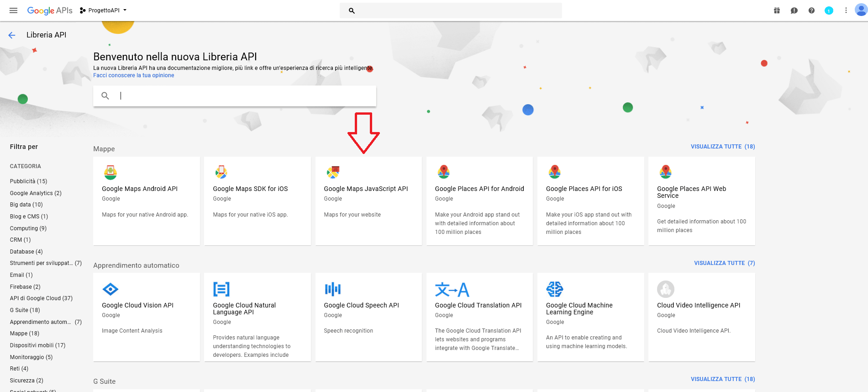Viewport: 868px width, 392px height.
Task: Click Visualizza tutte (7) for Apprendimento automatico
Action: (724, 263)
